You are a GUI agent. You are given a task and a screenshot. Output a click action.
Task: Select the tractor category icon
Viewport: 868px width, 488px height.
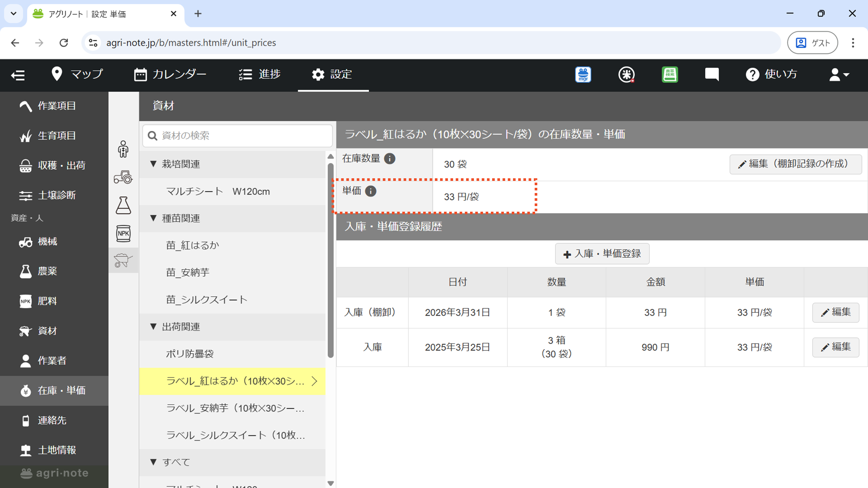click(123, 177)
